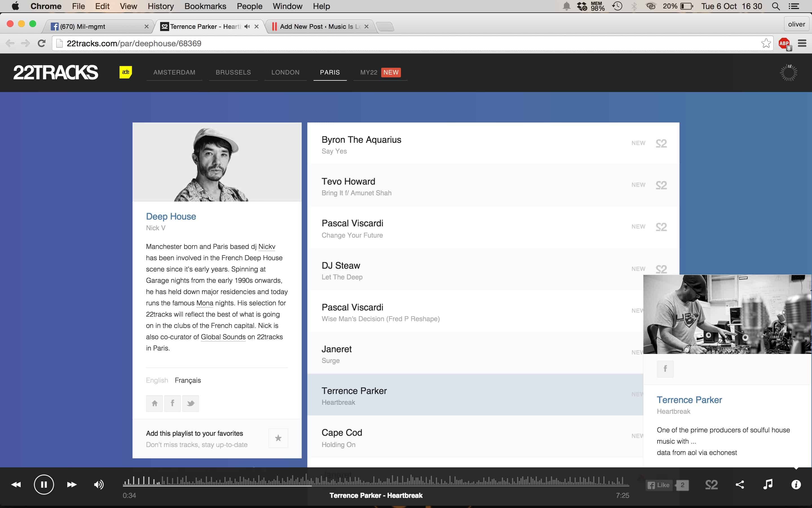Toggle the track info icon in player bar

point(796,485)
